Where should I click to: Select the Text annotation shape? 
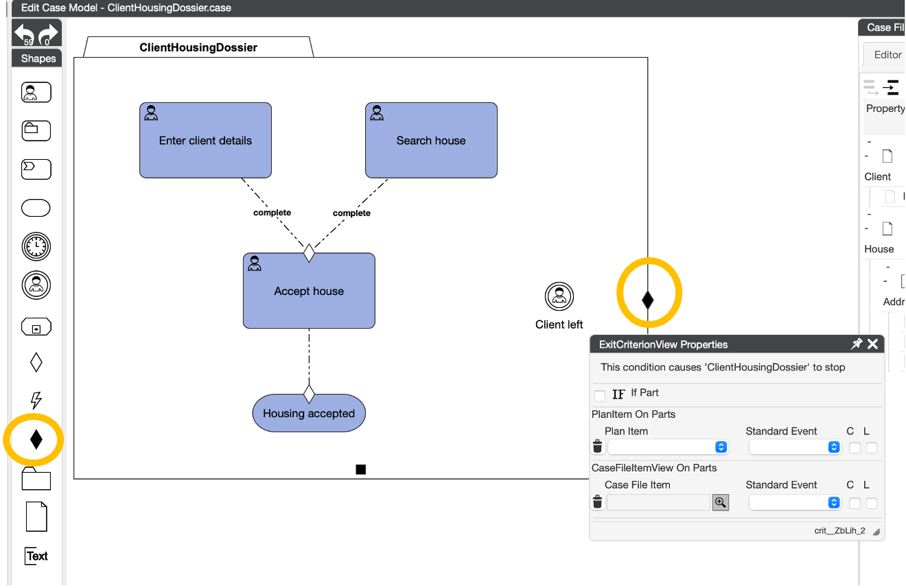click(x=36, y=556)
